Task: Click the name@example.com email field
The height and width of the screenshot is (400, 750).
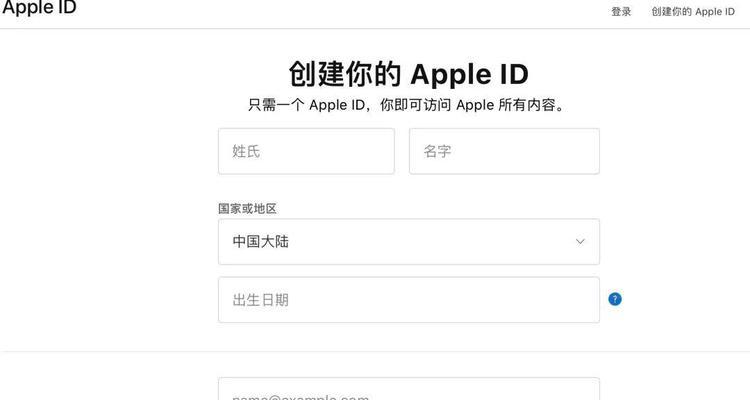Action: (408, 389)
